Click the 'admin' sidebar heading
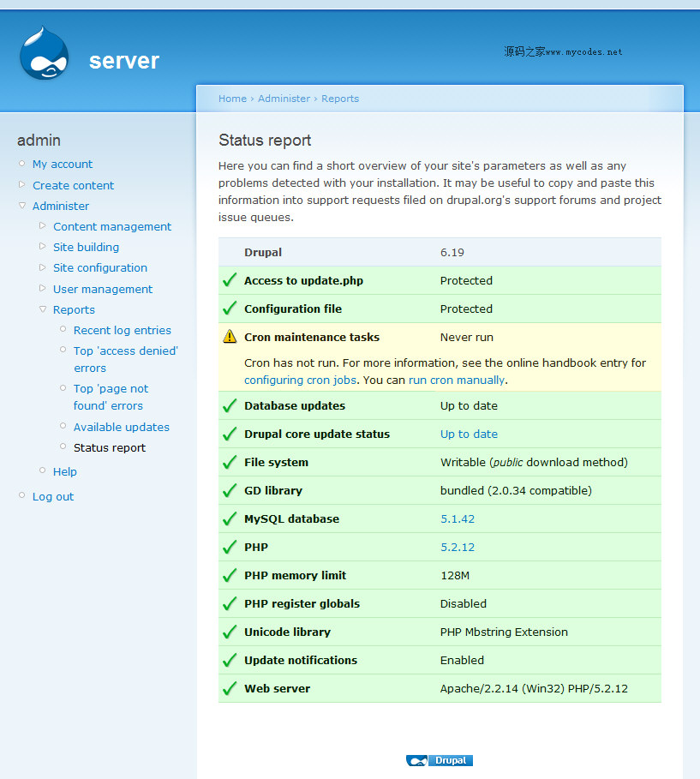Image resolution: width=700 pixels, height=779 pixels. click(x=39, y=140)
